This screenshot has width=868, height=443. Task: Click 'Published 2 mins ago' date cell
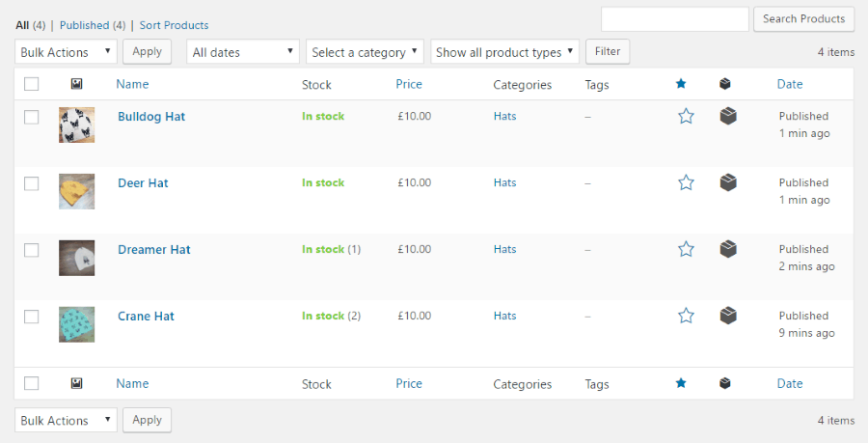pyautogui.click(x=806, y=258)
